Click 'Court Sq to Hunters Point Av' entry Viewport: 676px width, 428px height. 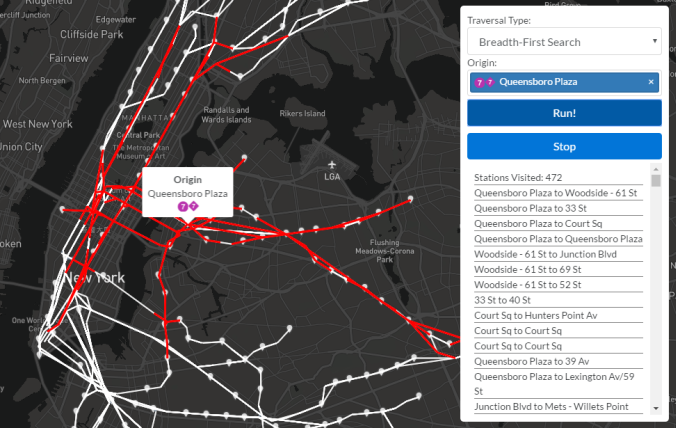pyautogui.click(x=534, y=315)
